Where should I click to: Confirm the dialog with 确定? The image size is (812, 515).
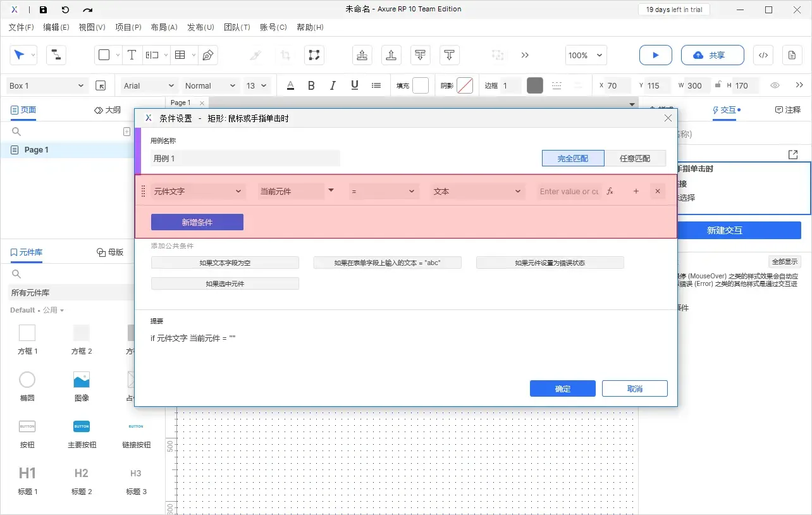[x=562, y=388]
